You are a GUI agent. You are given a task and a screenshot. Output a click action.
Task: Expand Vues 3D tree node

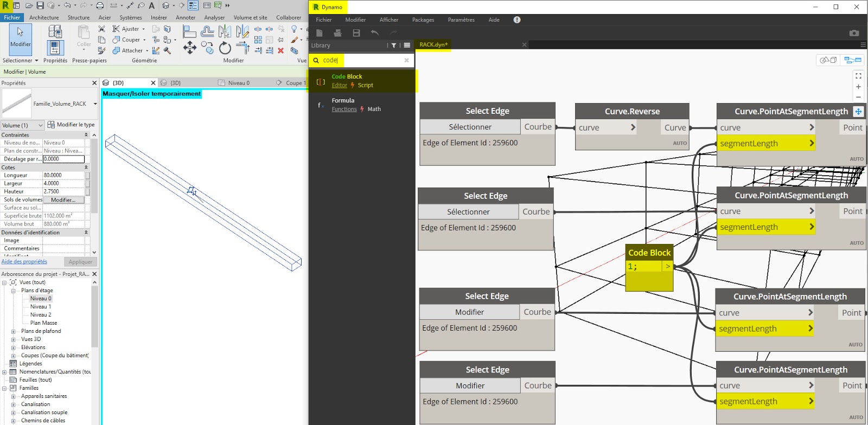[14, 339]
